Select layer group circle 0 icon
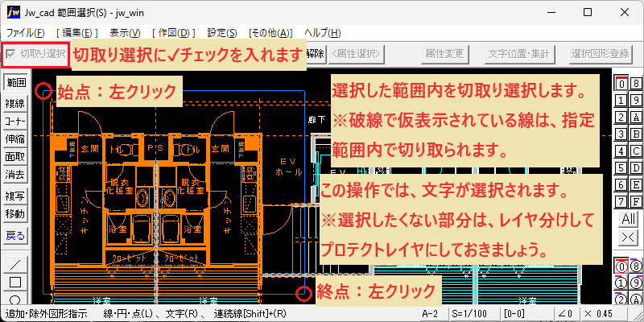644x322 pixels. click(621, 266)
